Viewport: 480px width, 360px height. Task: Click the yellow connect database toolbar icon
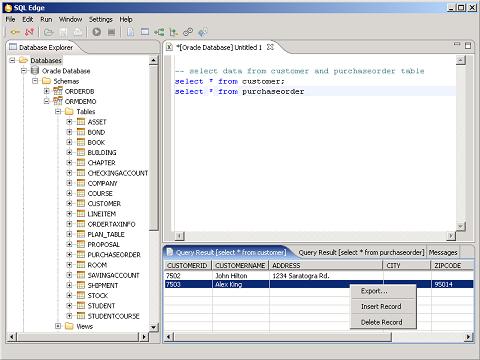(15, 32)
